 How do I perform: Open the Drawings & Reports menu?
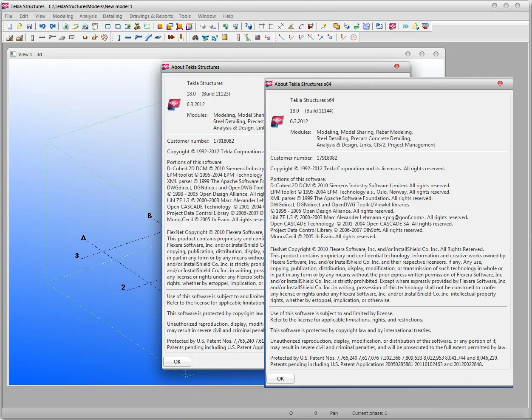point(151,16)
